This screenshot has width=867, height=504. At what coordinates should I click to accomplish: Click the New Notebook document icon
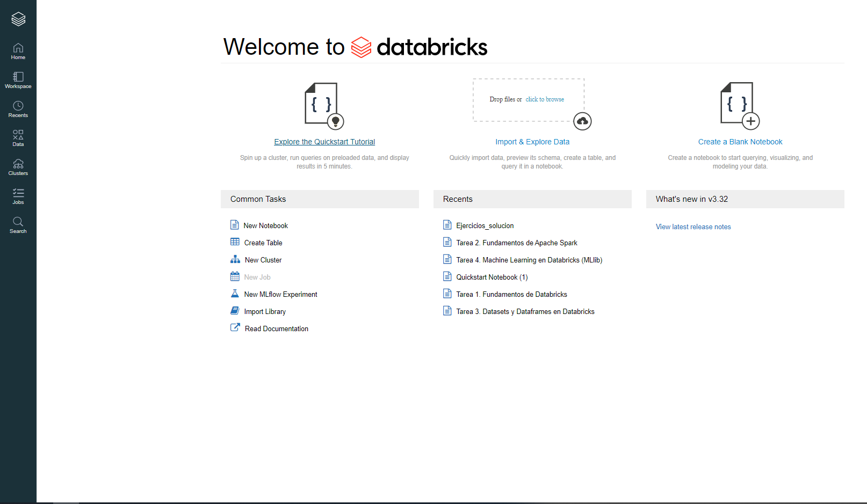tap(235, 225)
